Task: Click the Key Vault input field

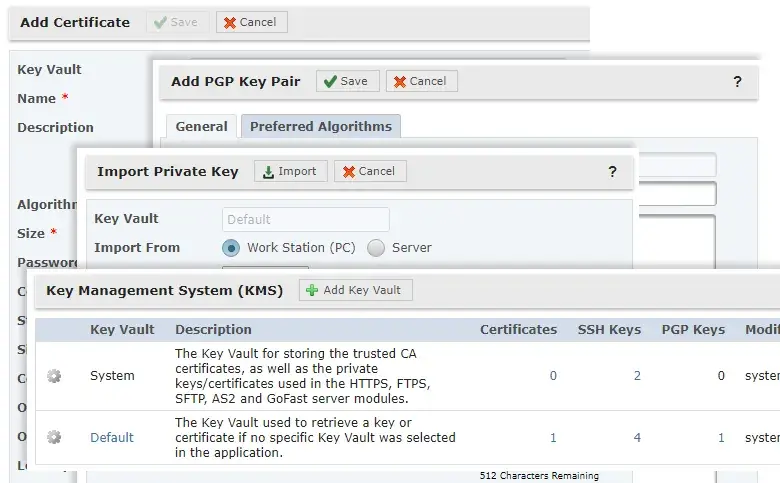Action: (305, 219)
